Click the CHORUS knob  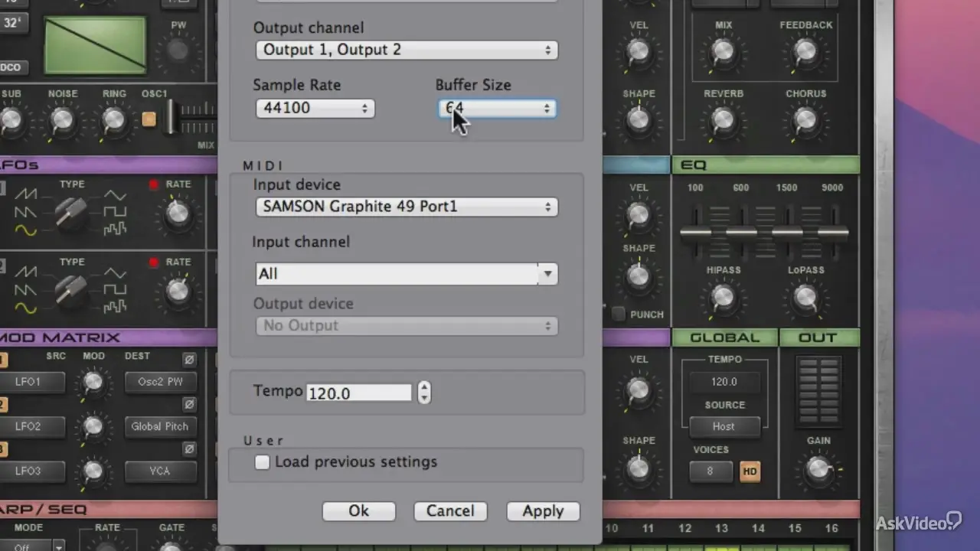(805, 119)
